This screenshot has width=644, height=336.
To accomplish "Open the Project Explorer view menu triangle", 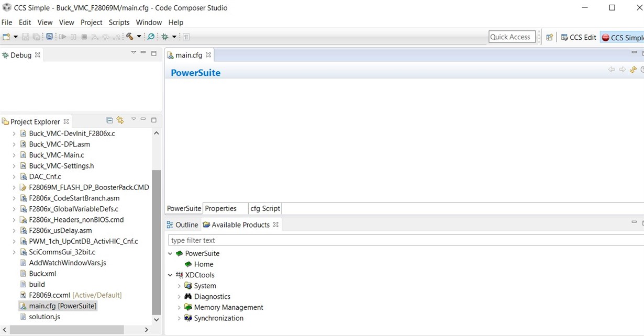I will (x=134, y=119).
